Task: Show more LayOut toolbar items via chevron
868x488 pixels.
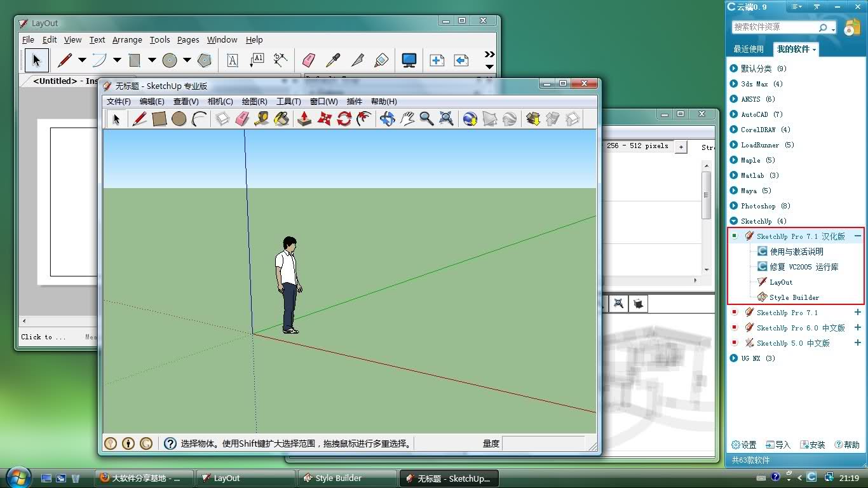Action: [489, 55]
